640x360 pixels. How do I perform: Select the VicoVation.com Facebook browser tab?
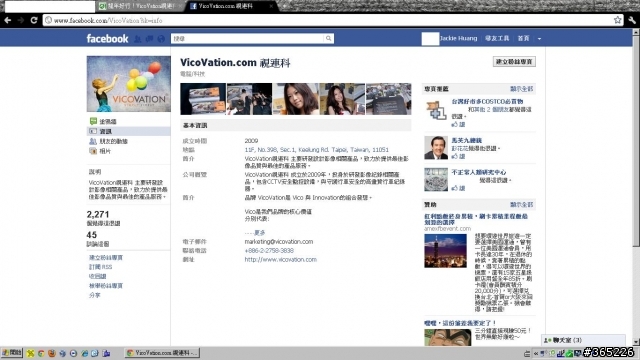[231, 6]
